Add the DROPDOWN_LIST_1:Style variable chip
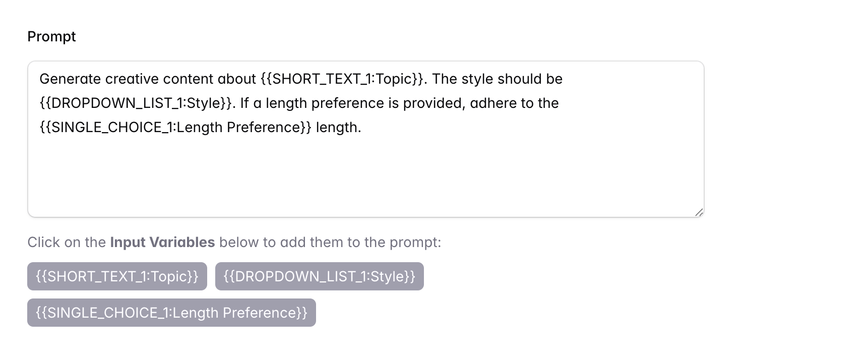The width and height of the screenshot is (868, 360). (319, 276)
